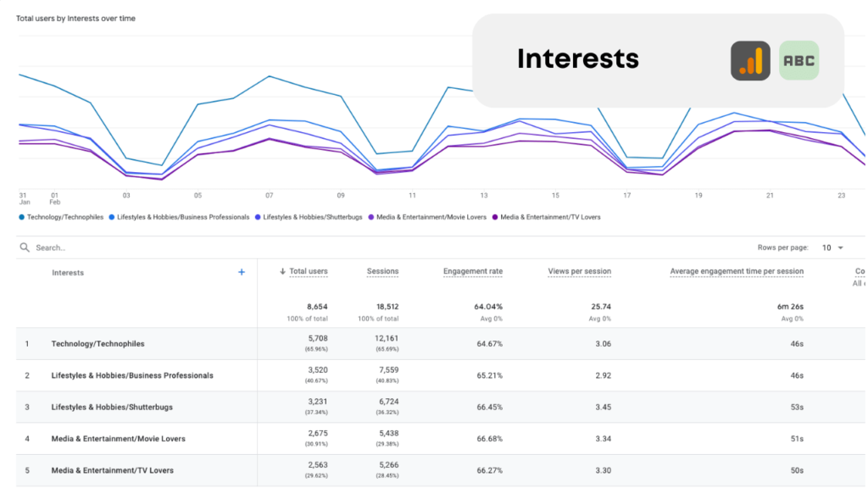868x488 pixels.
Task: Toggle Business Professionals legend series
Action: [179, 217]
